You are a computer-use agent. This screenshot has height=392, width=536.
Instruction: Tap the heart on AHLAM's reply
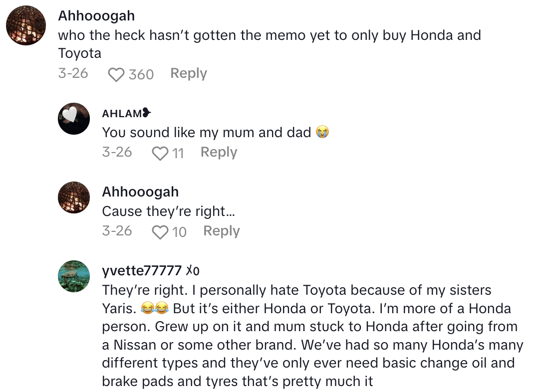[x=160, y=154]
